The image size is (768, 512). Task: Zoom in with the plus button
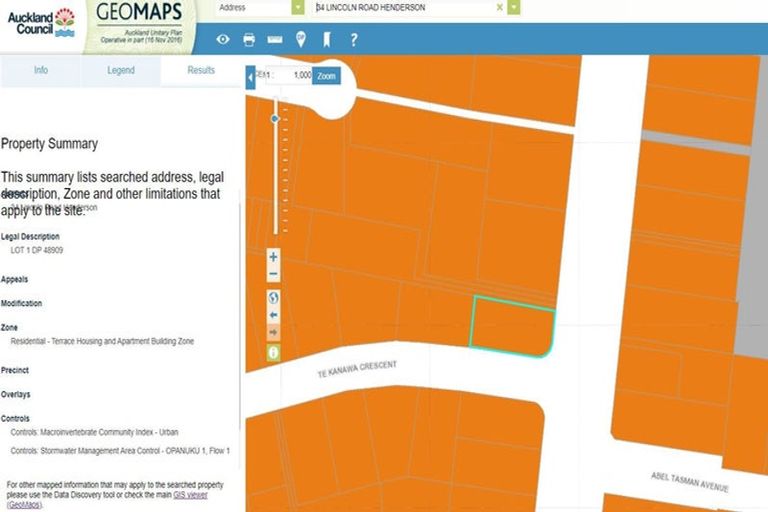[274, 257]
